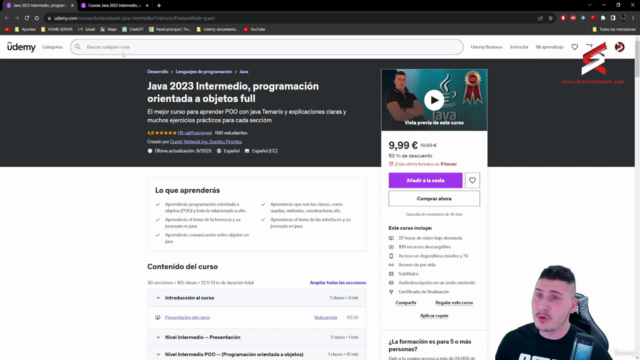640x360 pixels.
Task: Click Vista previa for the lecture
Action: point(325,318)
